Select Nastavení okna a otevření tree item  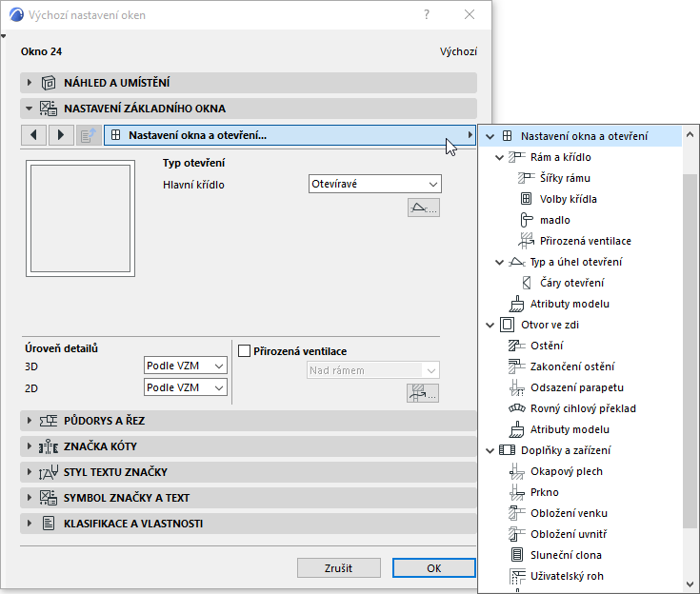click(x=581, y=136)
